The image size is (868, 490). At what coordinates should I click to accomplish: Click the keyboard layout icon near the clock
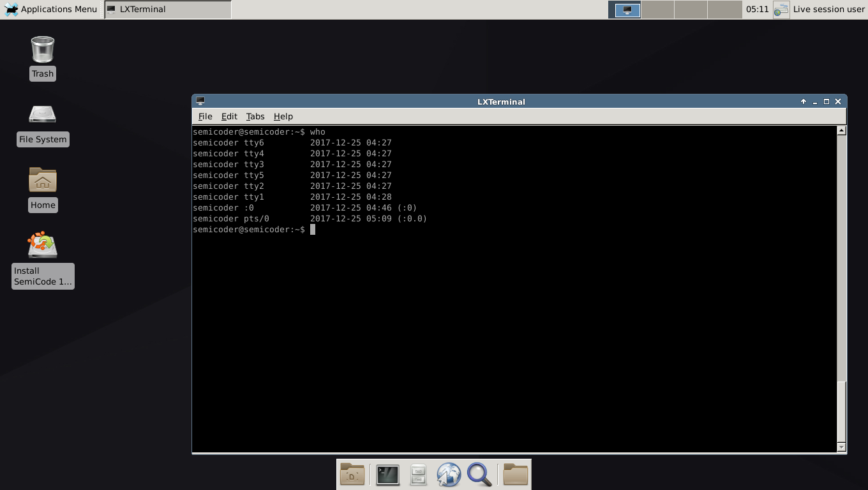coord(781,10)
